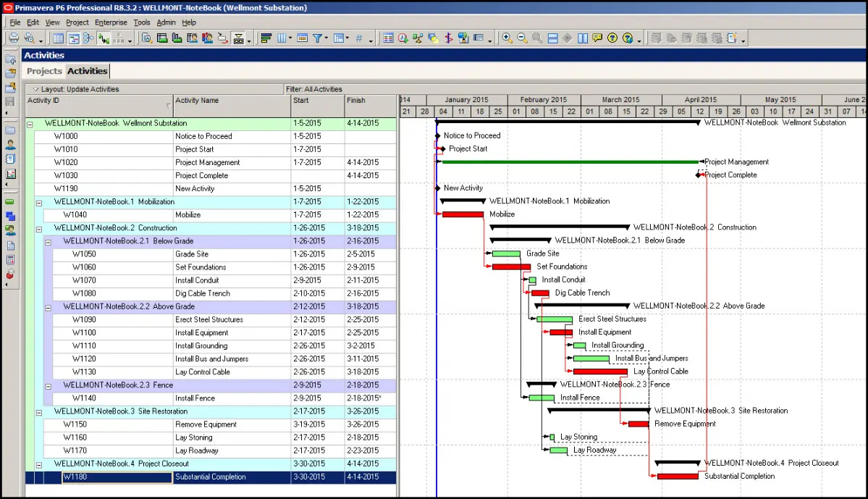This screenshot has height=499, width=868.
Task: Click the Install Fence activity name cell
Action: point(232,398)
